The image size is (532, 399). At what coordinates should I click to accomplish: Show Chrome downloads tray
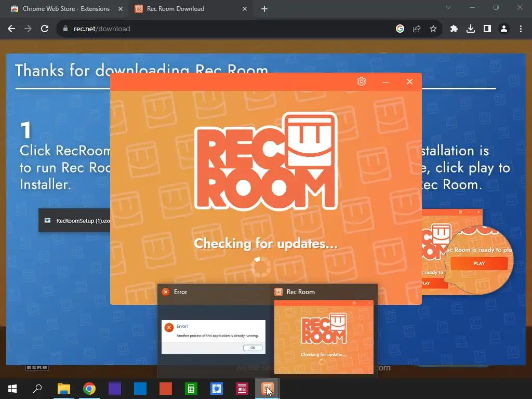[x=471, y=29]
